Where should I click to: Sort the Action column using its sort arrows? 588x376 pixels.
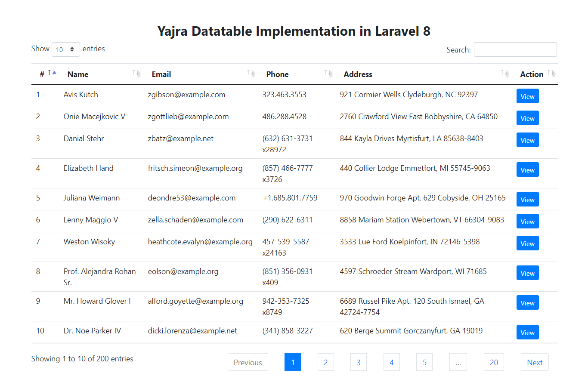tap(550, 73)
